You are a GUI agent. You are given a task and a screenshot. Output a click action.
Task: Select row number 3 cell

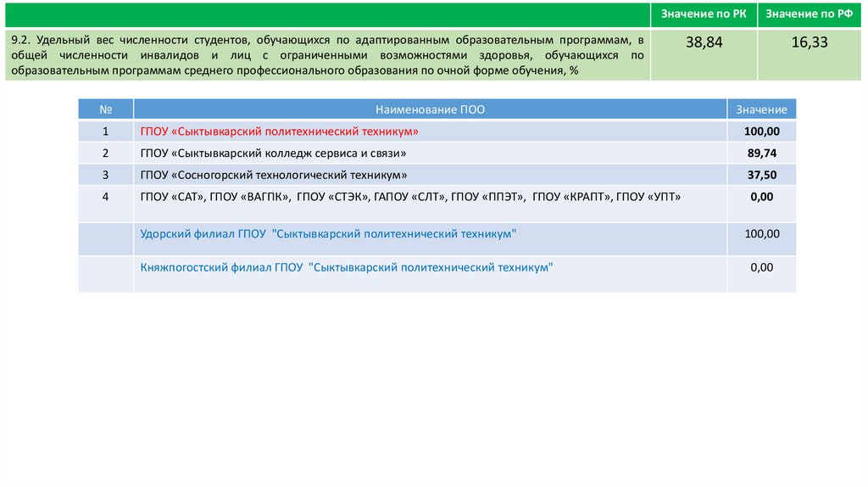tap(105, 175)
